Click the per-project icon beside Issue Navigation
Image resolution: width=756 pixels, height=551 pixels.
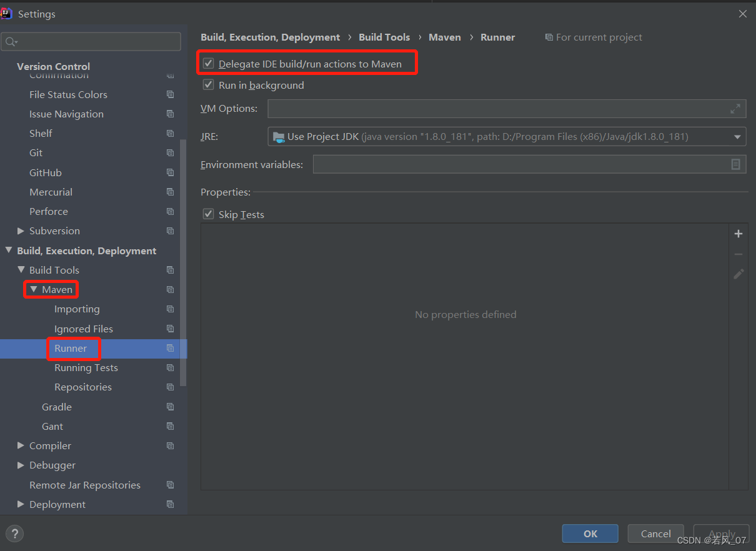pyautogui.click(x=170, y=114)
